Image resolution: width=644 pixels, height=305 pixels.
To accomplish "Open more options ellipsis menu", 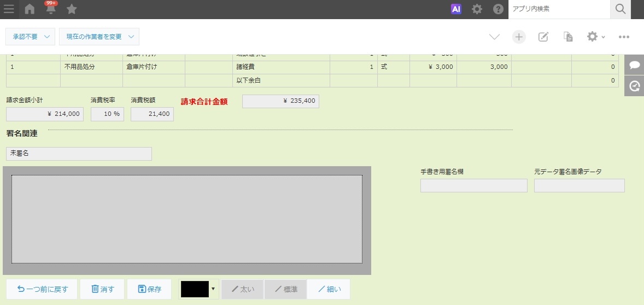I will coord(624,37).
